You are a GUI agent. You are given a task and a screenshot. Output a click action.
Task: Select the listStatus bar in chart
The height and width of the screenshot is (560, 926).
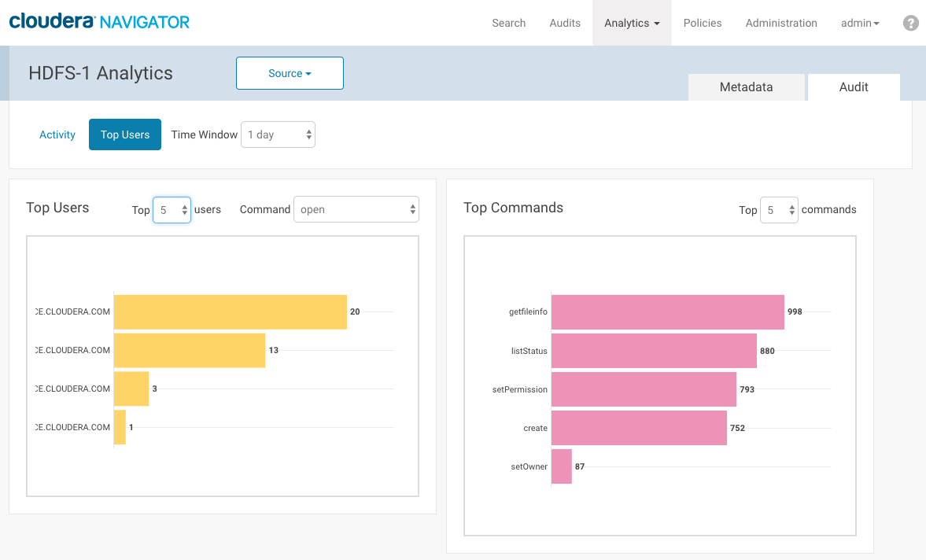coord(654,351)
